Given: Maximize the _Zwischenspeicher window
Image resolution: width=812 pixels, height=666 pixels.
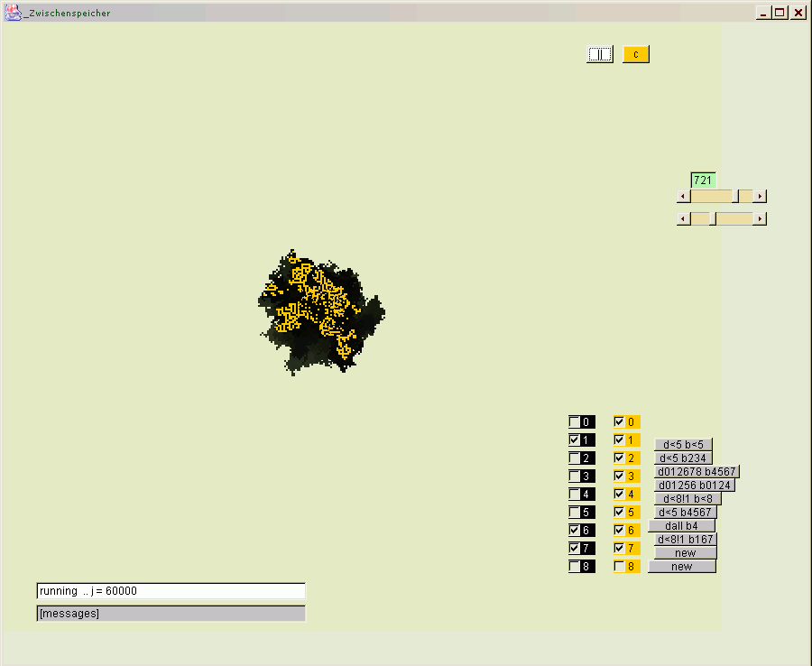Looking at the screenshot, I should tap(780, 13).
